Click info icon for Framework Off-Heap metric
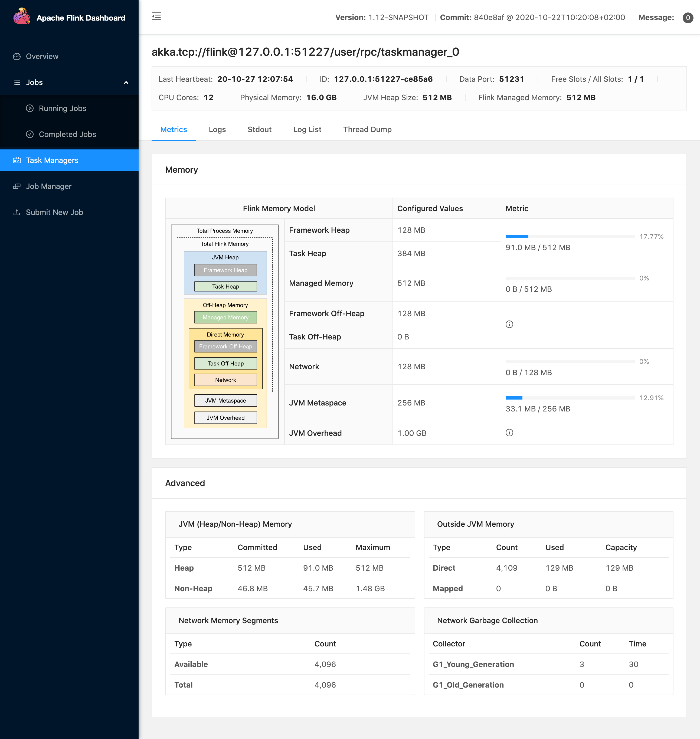Screen dimensions: 700x739 (x=509, y=324)
